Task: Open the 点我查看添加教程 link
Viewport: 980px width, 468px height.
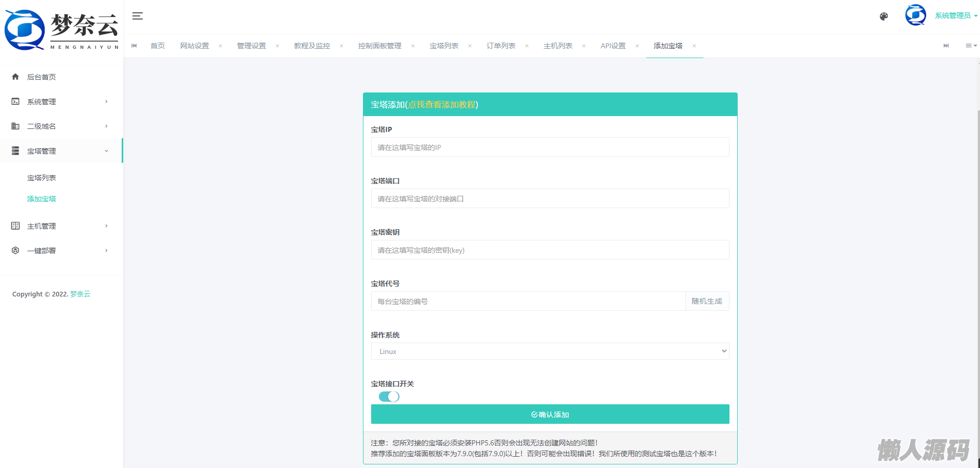Action: (x=441, y=105)
